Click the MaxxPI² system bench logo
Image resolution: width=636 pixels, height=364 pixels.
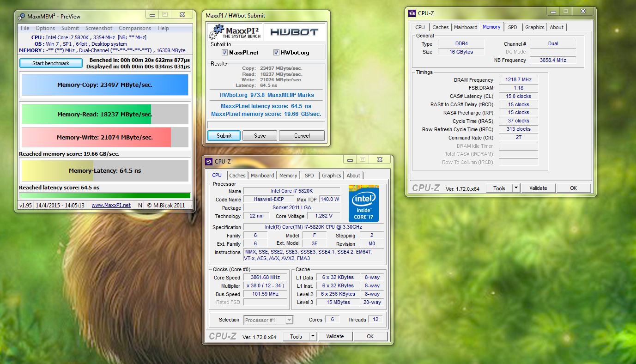[x=235, y=32]
